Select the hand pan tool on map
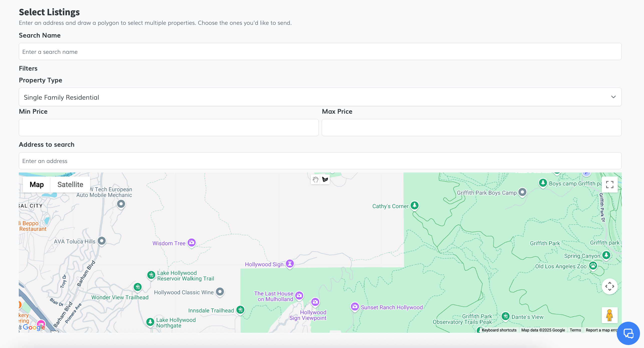 (315, 180)
